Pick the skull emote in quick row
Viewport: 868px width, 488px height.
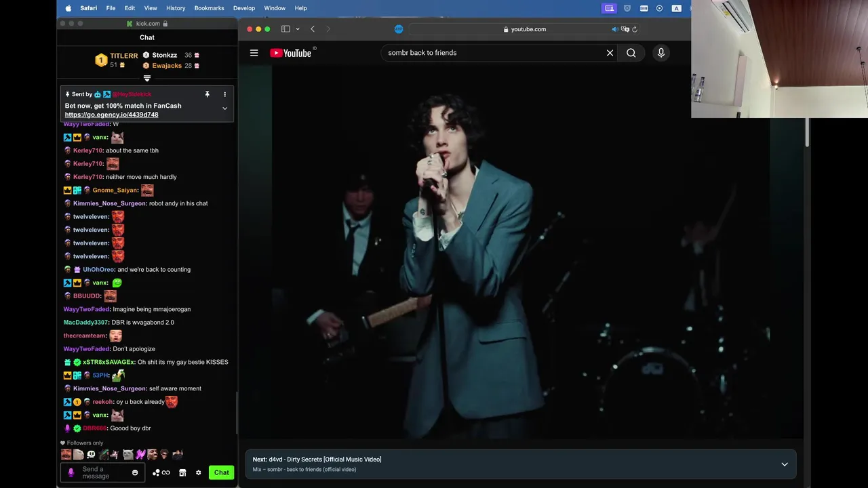tap(91, 455)
